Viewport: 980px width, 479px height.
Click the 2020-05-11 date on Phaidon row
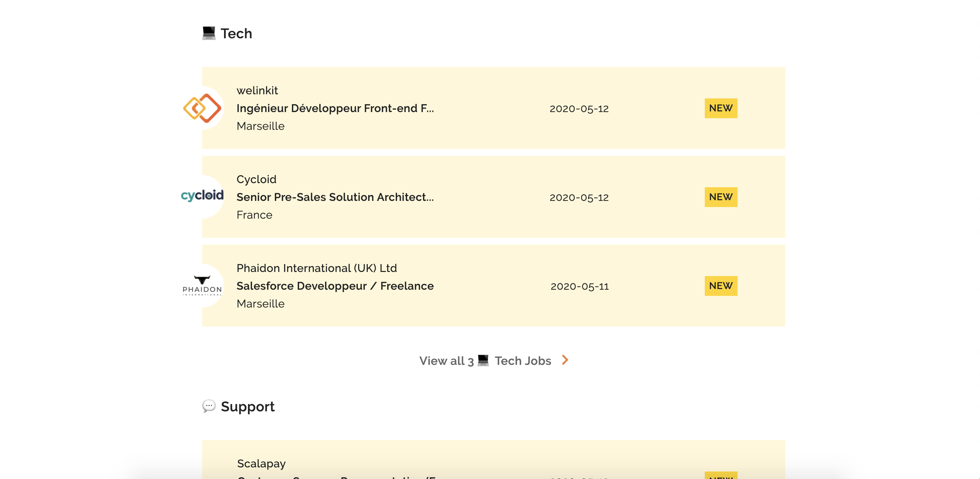tap(579, 286)
